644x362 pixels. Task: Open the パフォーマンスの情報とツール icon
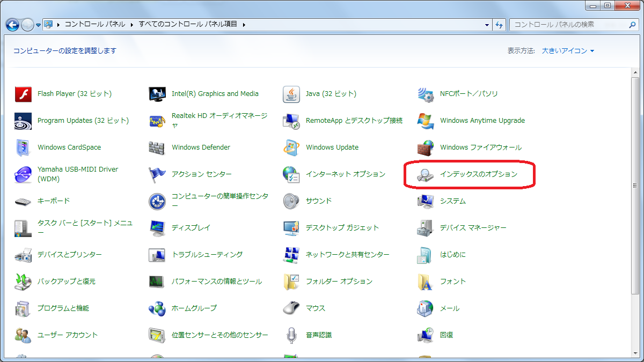click(158, 282)
